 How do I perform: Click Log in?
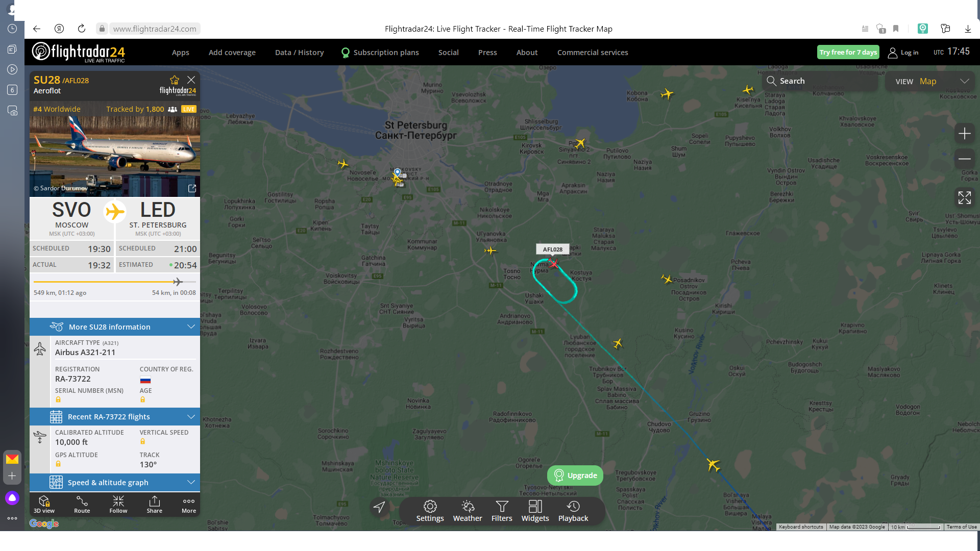pos(903,52)
